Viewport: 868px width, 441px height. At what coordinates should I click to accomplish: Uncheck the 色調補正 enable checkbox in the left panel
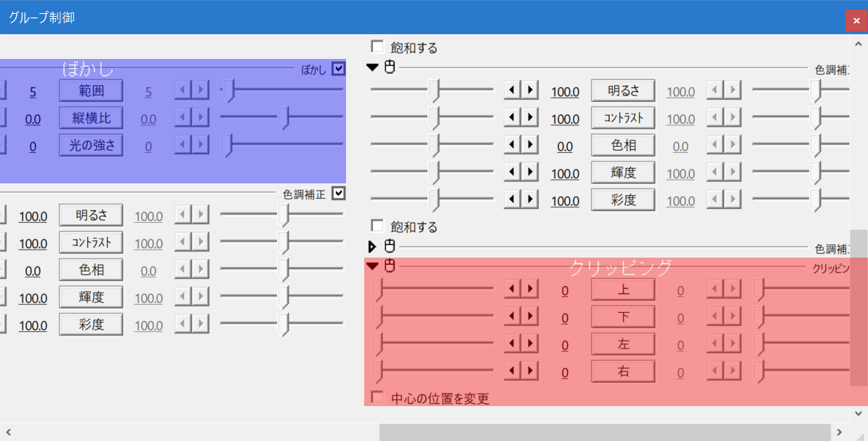(337, 193)
